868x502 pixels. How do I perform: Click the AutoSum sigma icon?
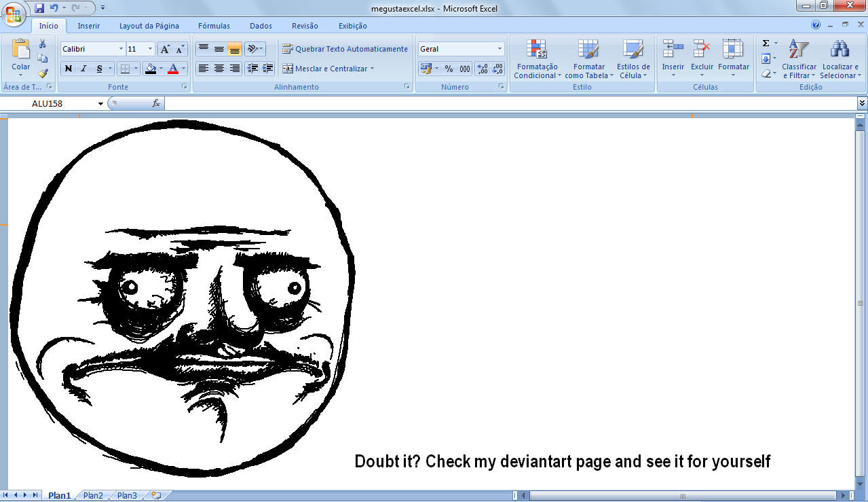point(766,43)
